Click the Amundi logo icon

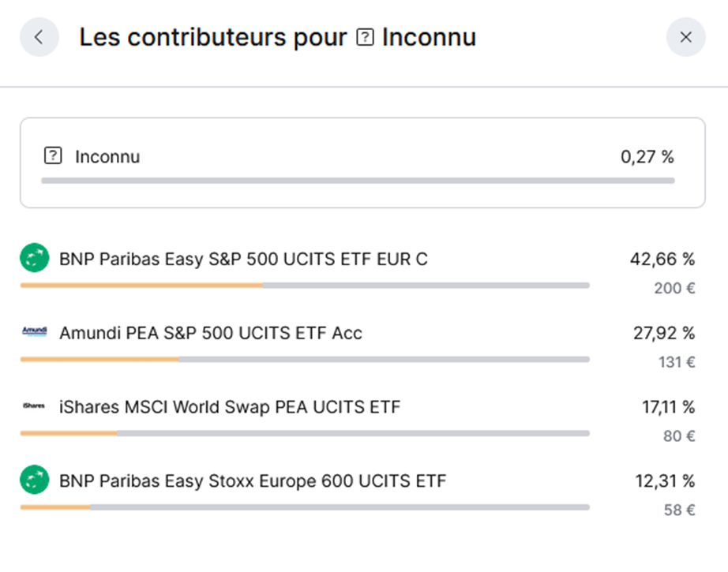(x=35, y=331)
